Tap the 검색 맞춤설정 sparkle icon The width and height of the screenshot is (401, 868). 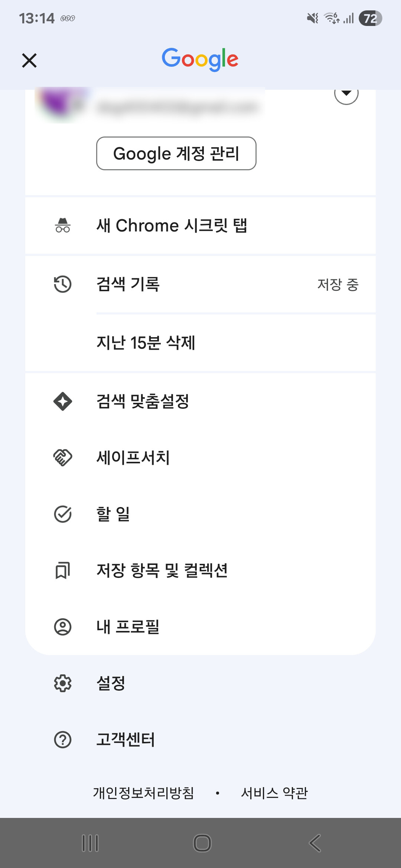[x=63, y=401]
